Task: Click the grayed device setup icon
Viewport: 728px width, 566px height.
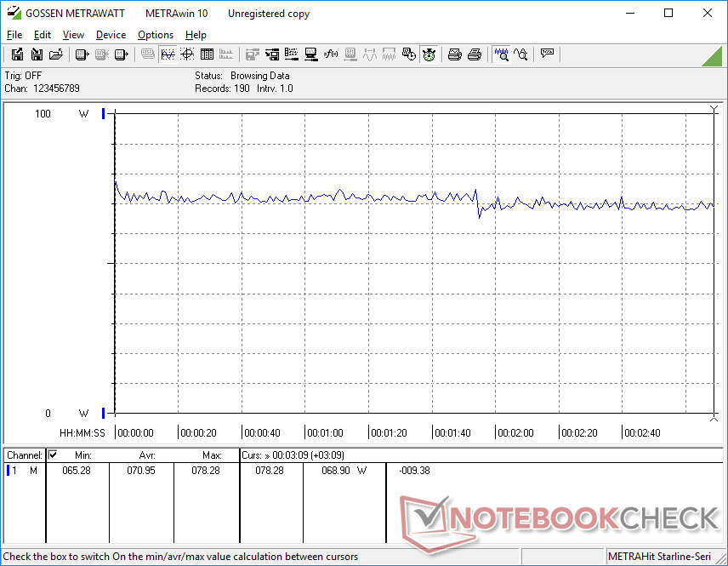Action: (350, 54)
